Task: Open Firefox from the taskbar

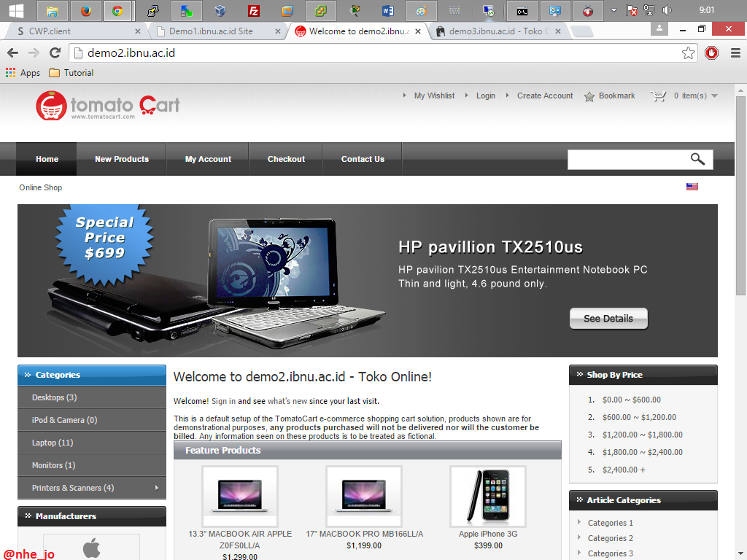Action: [86, 10]
